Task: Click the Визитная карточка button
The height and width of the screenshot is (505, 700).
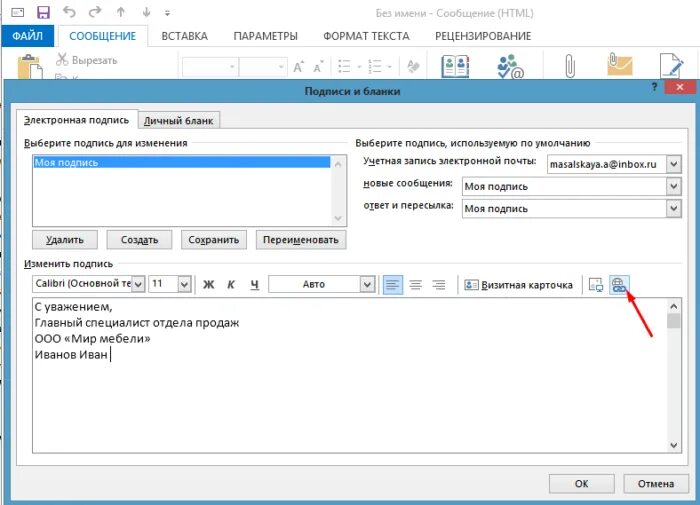Action: pos(518,285)
